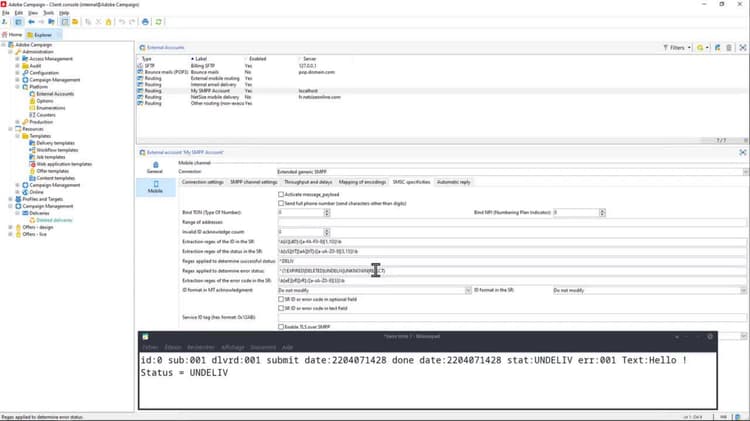Select Workflow templates in the tree
Viewport: 750px width, 421px height.
click(x=57, y=150)
